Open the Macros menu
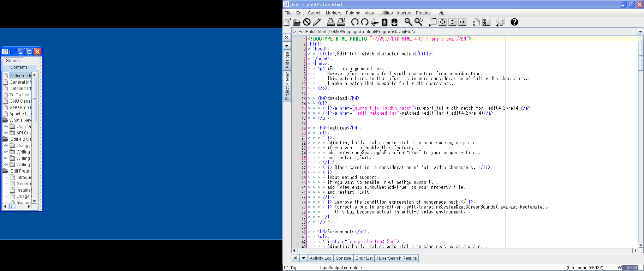This screenshot has height=271, width=644. point(404,13)
